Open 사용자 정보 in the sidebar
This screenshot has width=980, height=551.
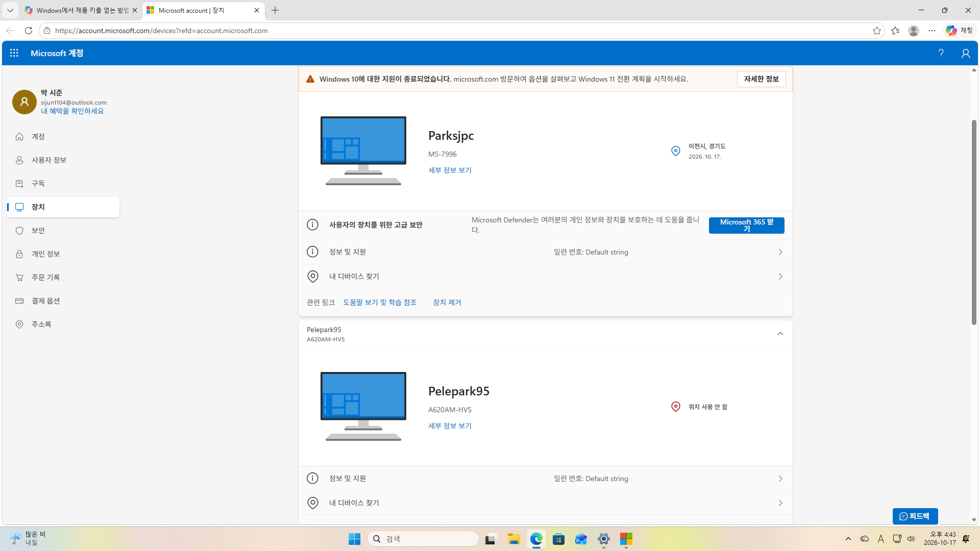pos(63,160)
